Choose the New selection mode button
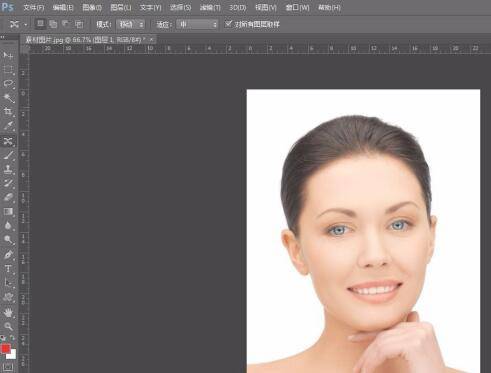This screenshot has width=491, height=373. tap(40, 24)
